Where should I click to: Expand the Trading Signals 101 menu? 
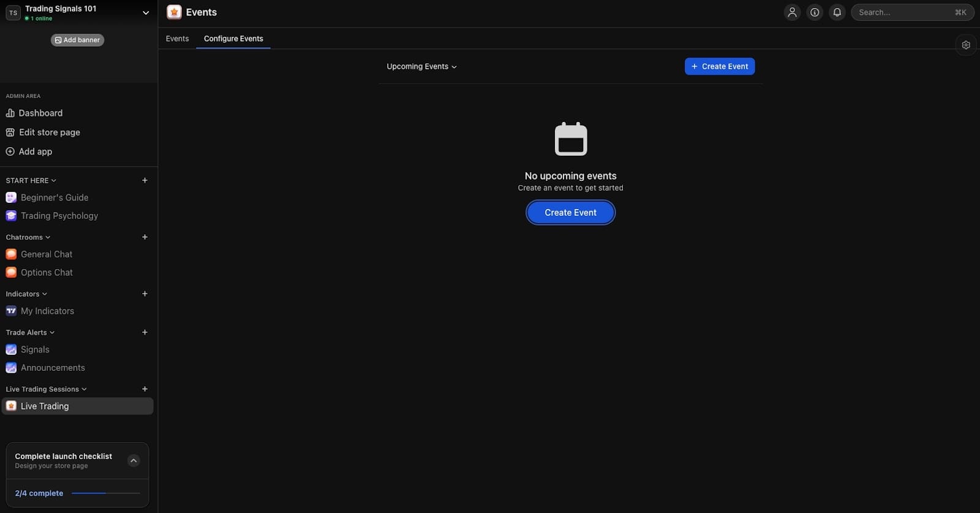[x=146, y=12]
